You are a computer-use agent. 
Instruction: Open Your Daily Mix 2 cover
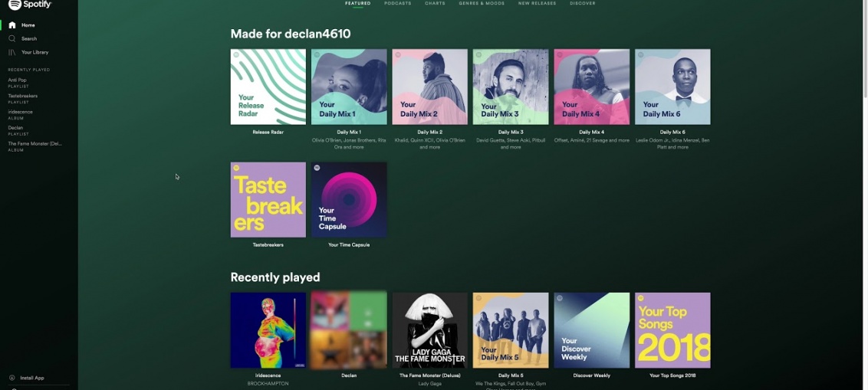coord(429,87)
